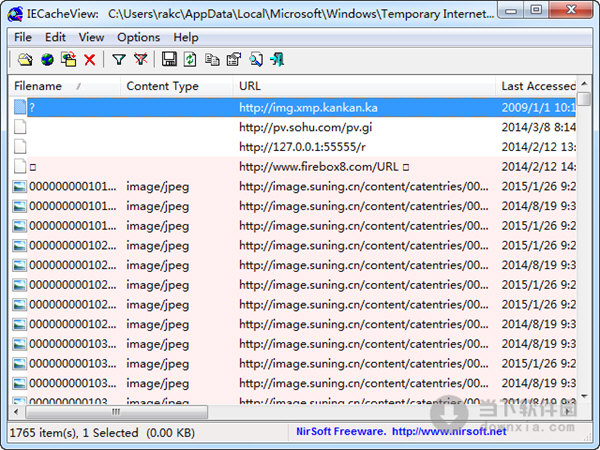Click the vertical scrollbar down arrow
Screen dimensions: 600x450
pyautogui.click(x=584, y=396)
